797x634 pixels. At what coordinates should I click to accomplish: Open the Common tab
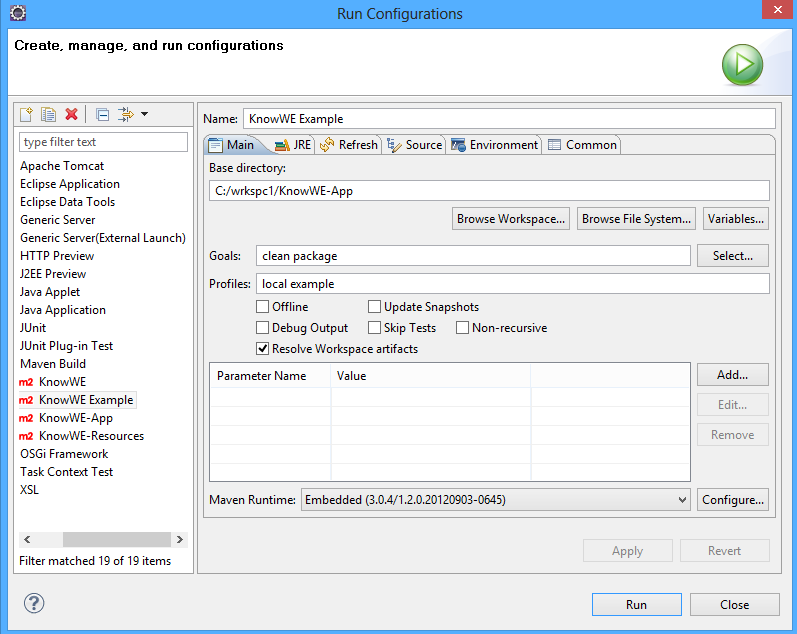tap(583, 145)
